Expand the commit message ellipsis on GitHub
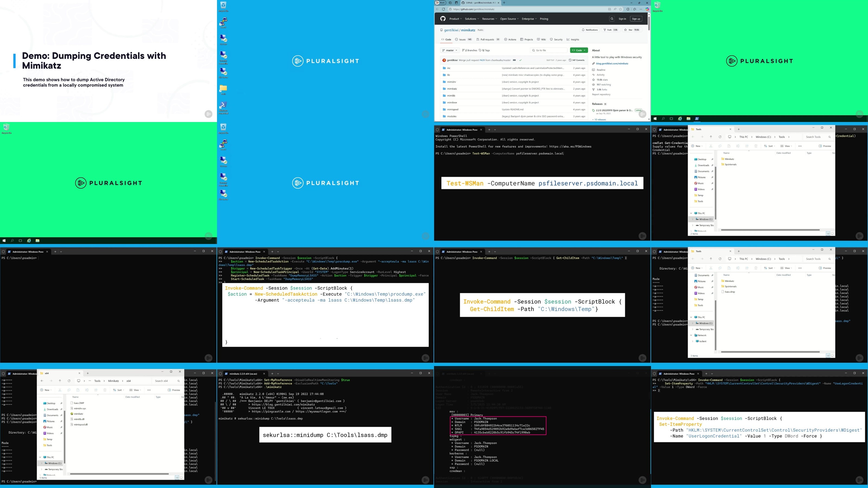868x488 pixels. point(514,60)
